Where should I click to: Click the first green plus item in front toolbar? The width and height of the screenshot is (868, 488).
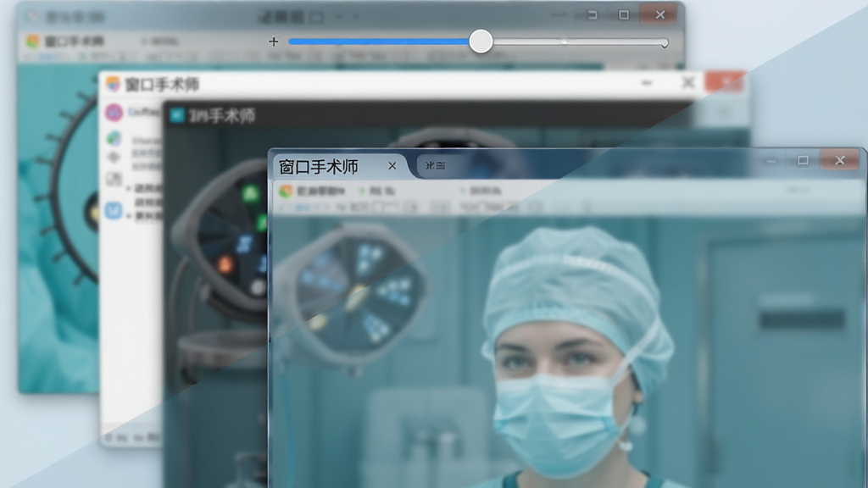point(376,191)
